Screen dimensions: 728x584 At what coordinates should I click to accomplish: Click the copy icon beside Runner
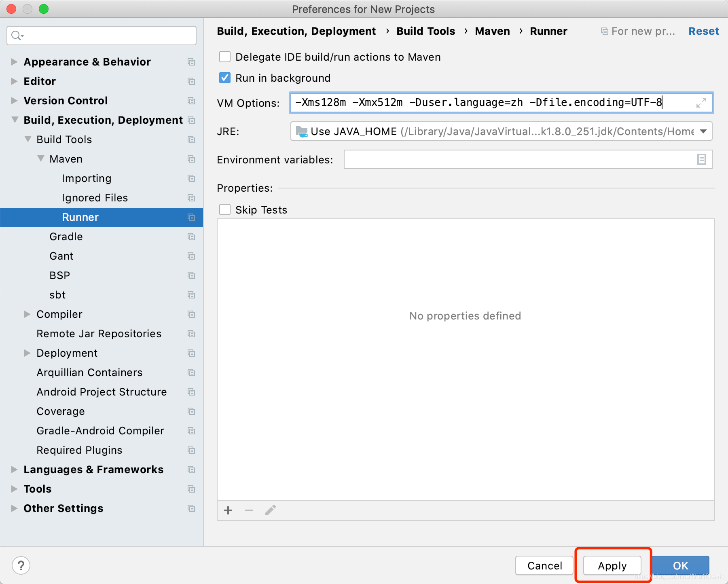(191, 217)
